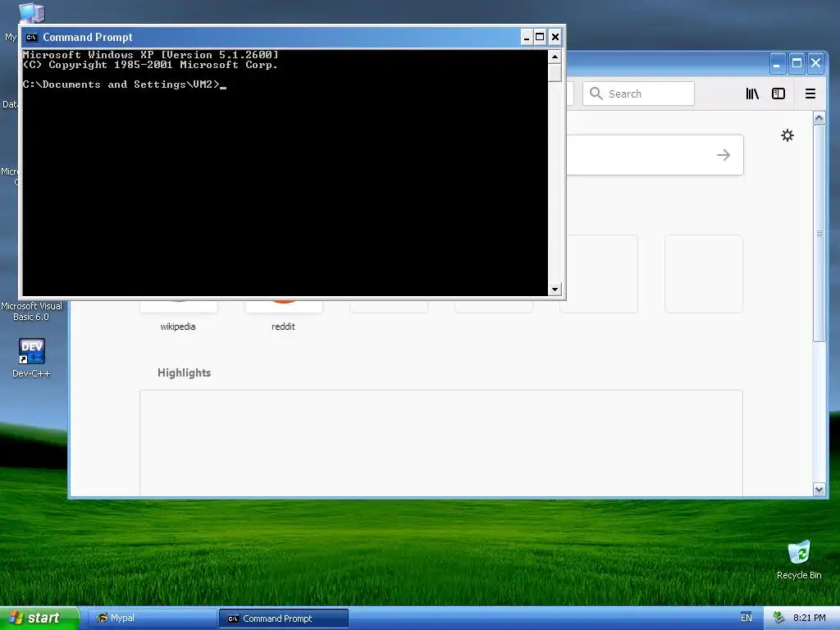Toggle the sidebar icon in Mypal toolbar
This screenshot has height=630, width=840.
click(x=778, y=94)
